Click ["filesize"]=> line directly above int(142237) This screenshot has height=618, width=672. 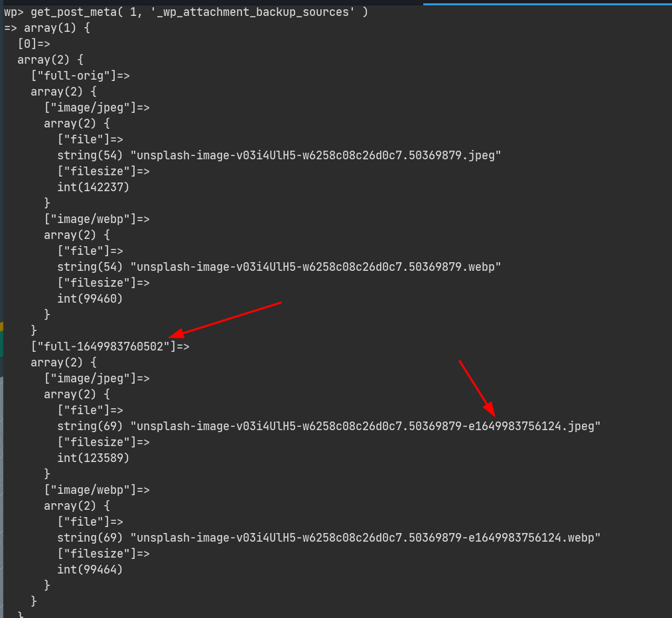click(x=103, y=171)
